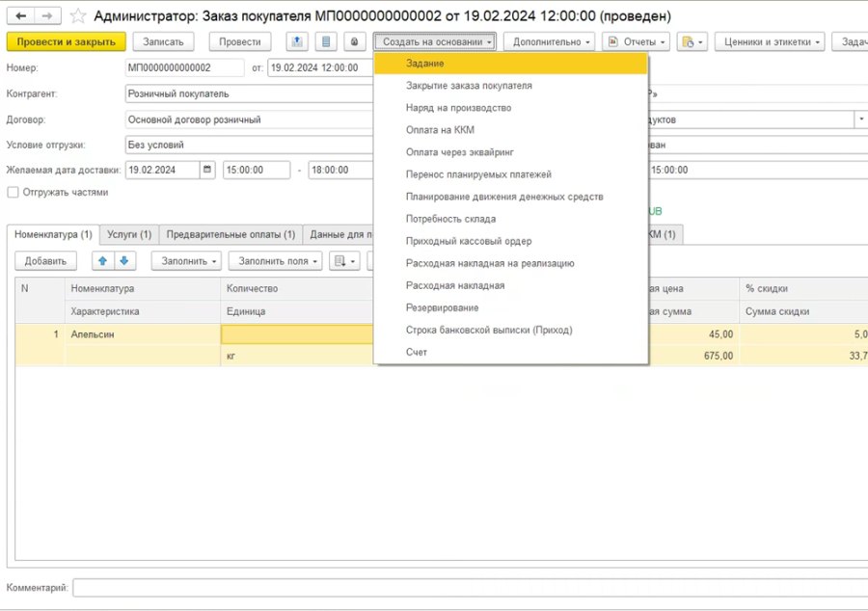Choose "Расходная накладная на реализацию" item

pyautogui.click(x=511, y=263)
